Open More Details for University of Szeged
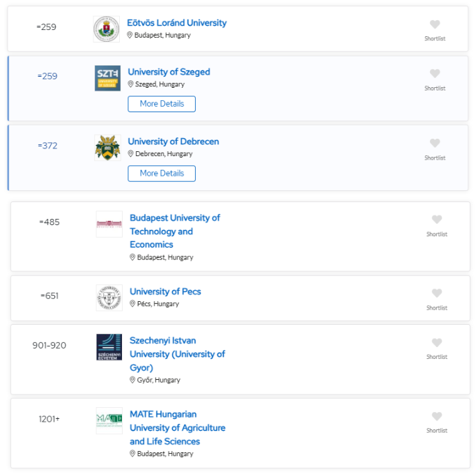 click(162, 104)
